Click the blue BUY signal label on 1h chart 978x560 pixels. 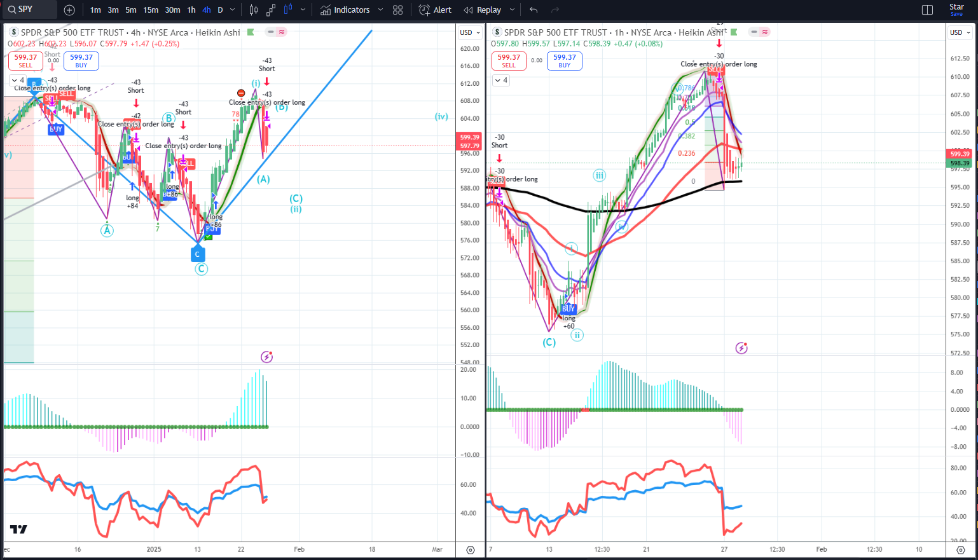pyautogui.click(x=568, y=309)
